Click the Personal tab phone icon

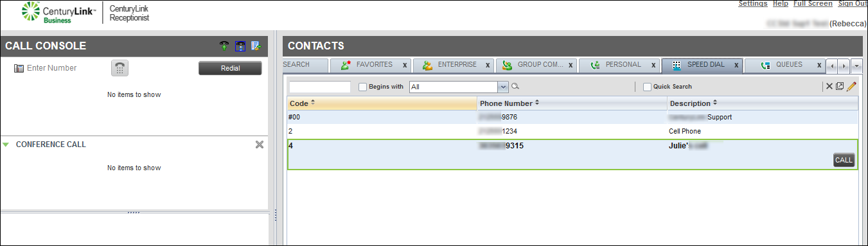click(595, 65)
